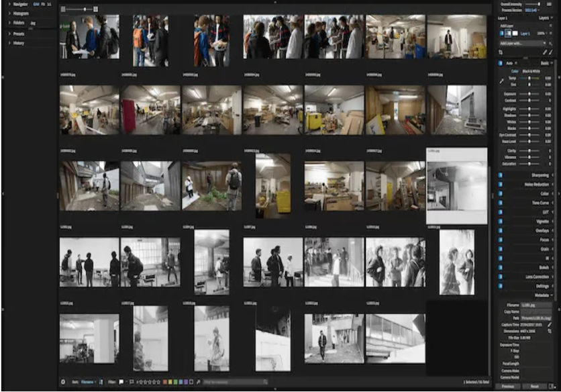Click the right brush icon below Add Layer with
The height and width of the screenshot is (392, 561).
pyautogui.click(x=551, y=52)
